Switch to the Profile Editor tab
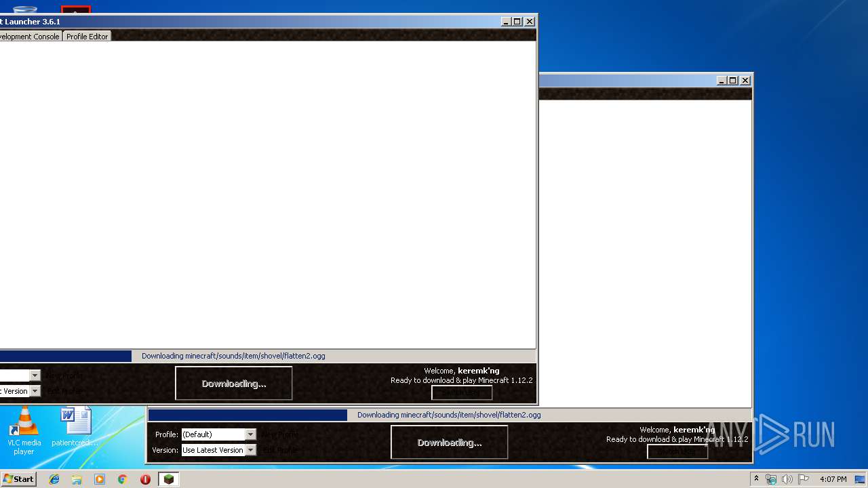Viewport: 868px width, 488px height. pos(87,37)
